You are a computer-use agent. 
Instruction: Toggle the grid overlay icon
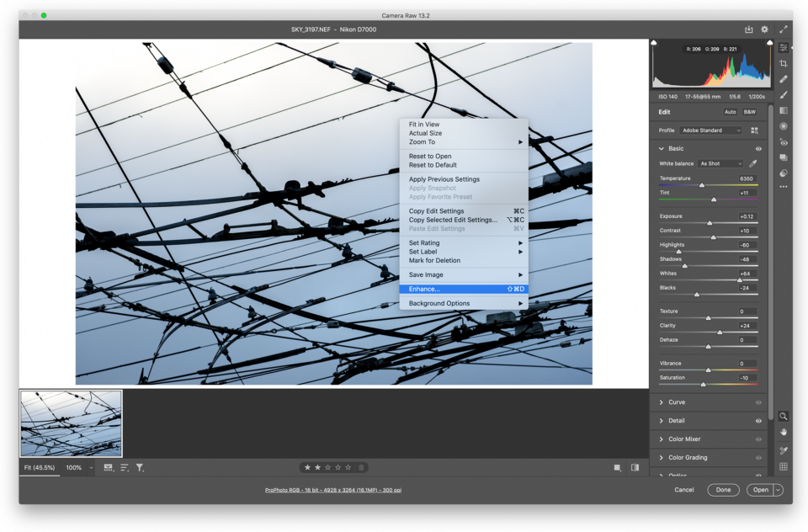point(784,466)
